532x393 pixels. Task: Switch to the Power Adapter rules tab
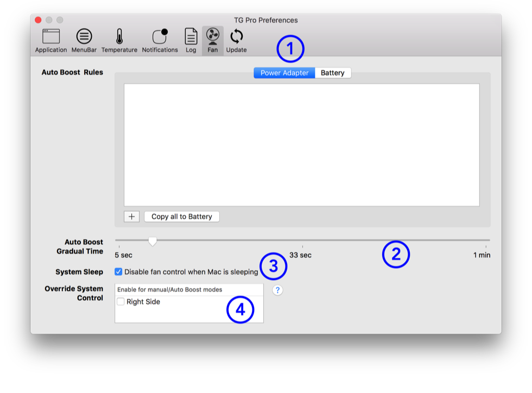[284, 73]
